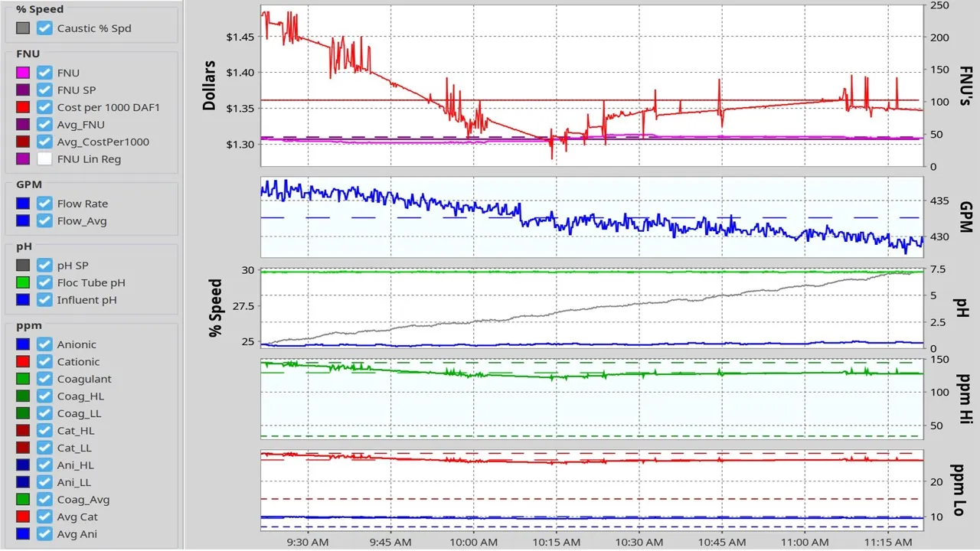This screenshot has width=980, height=551.
Task: Toggle the Influent pH checkbox
Action: click(x=45, y=300)
